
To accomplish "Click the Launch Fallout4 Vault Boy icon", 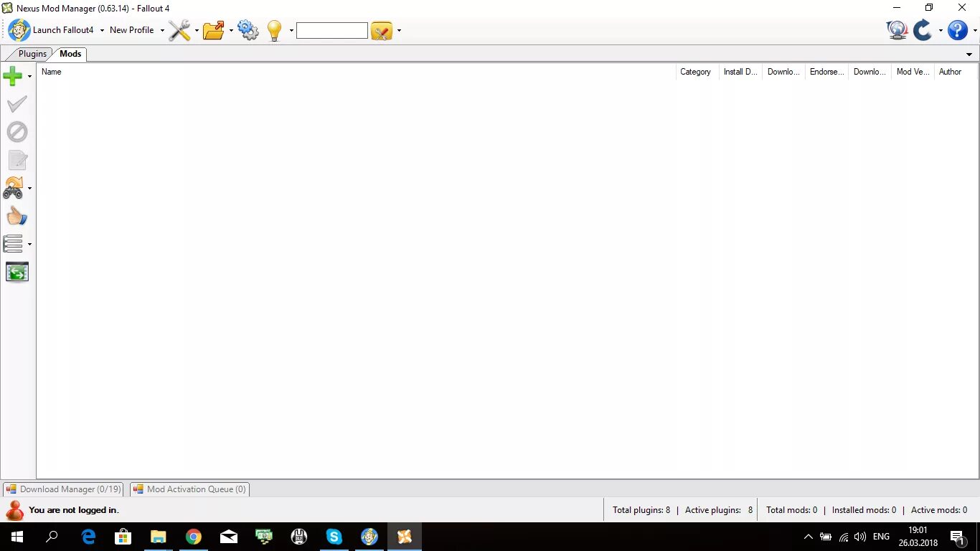I will point(19,30).
